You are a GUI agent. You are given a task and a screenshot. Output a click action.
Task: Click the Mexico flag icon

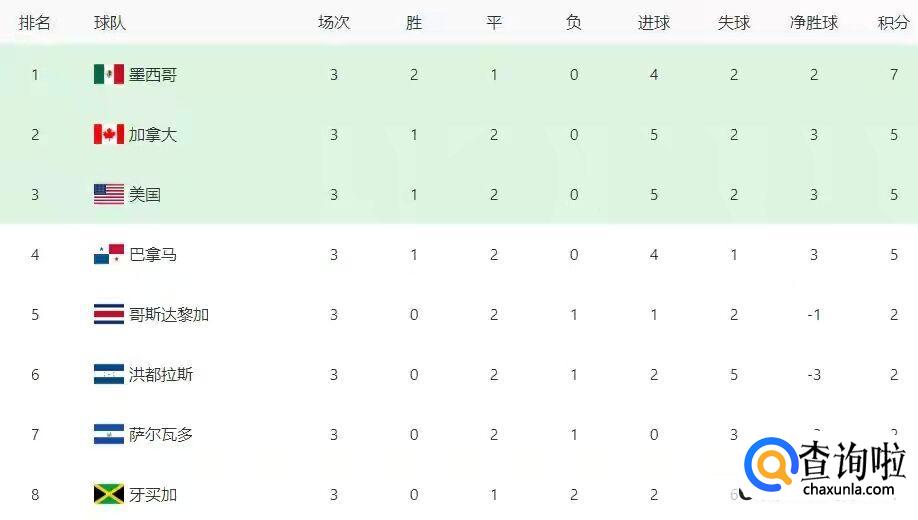(x=108, y=74)
